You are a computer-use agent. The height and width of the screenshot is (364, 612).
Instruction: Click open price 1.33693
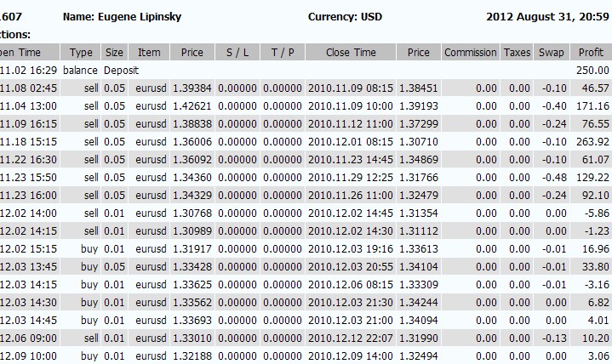tap(192, 321)
